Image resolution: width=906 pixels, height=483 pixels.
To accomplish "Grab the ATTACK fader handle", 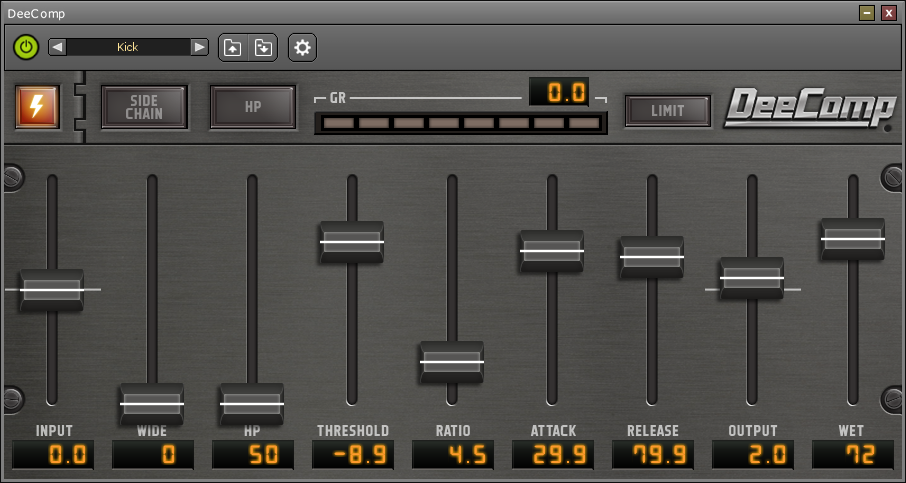I will tap(552, 251).
